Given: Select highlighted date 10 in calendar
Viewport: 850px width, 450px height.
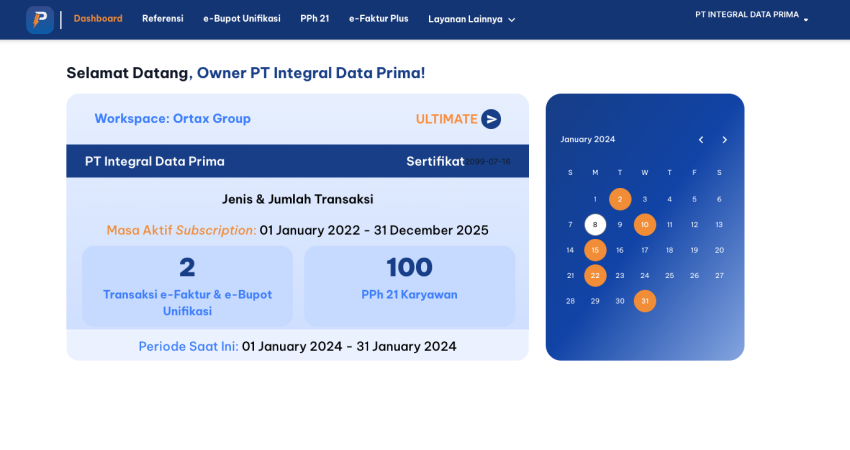Looking at the screenshot, I should click(645, 225).
